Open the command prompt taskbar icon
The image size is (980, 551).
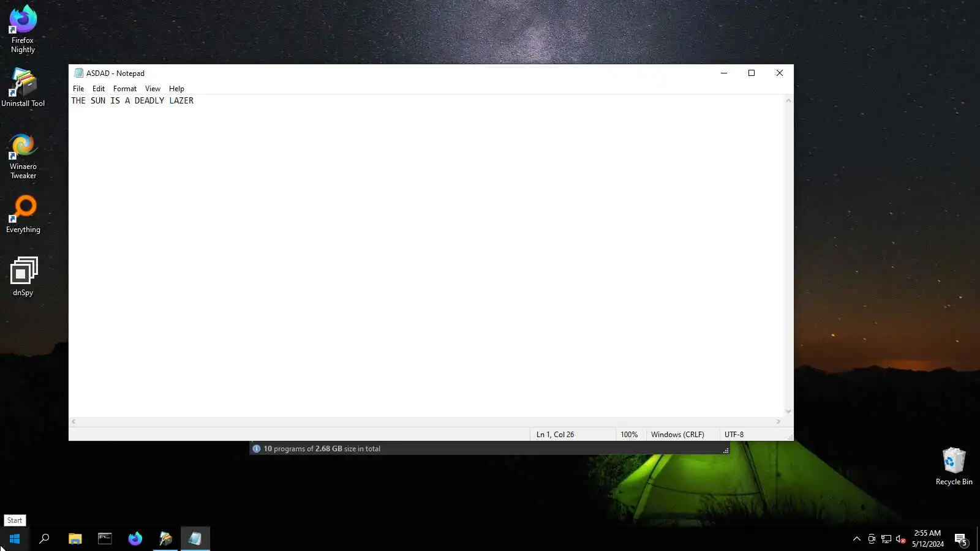pyautogui.click(x=105, y=539)
